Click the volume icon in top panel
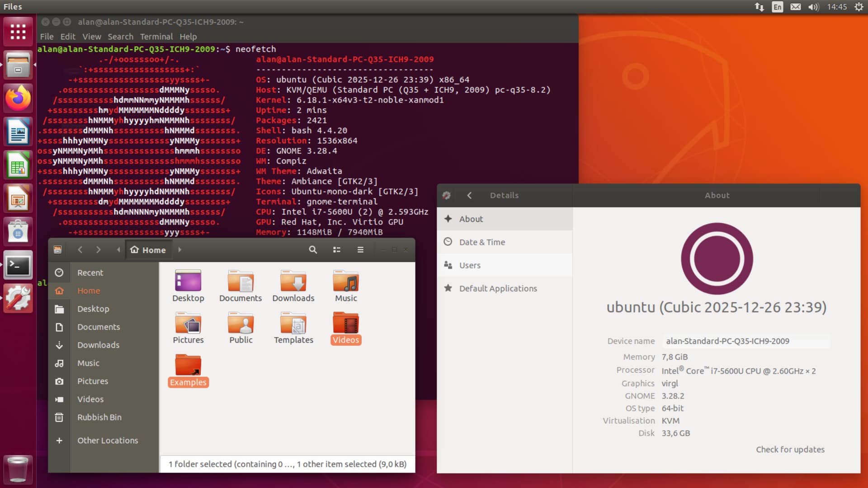868x488 pixels. [814, 7]
